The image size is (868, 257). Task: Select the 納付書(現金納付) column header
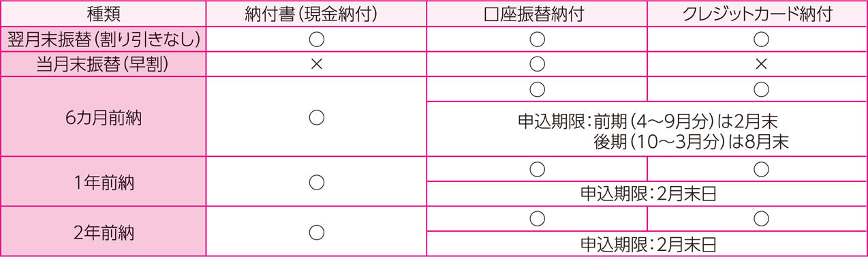(316, 14)
